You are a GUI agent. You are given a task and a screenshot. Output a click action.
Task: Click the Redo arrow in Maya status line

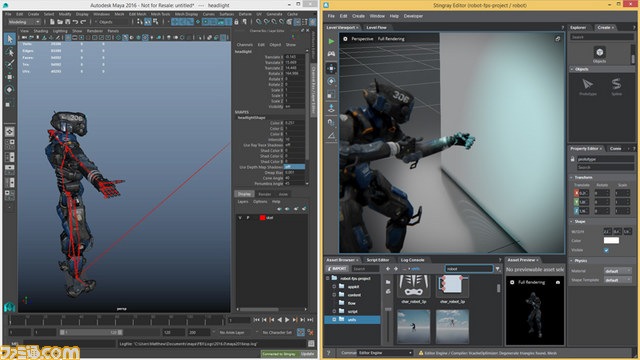83,22
